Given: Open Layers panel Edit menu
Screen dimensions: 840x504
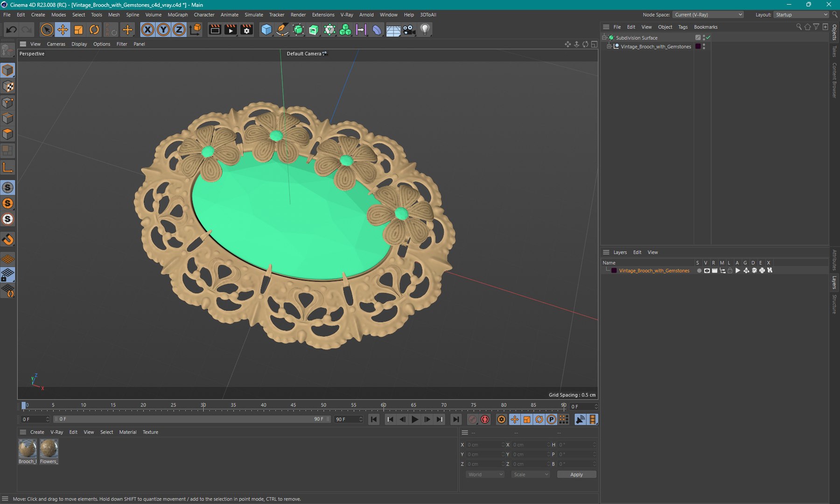Looking at the screenshot, I should click(637, 252).
